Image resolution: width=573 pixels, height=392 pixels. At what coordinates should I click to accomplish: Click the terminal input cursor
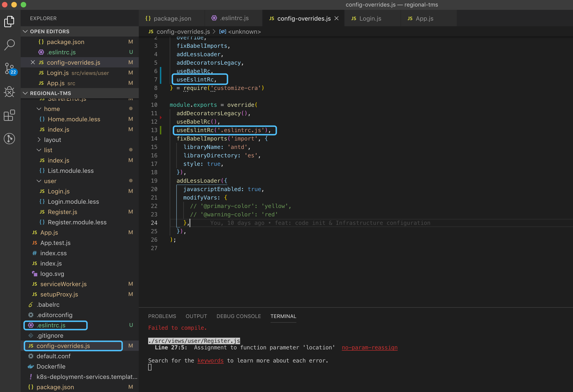pos(150,367)
